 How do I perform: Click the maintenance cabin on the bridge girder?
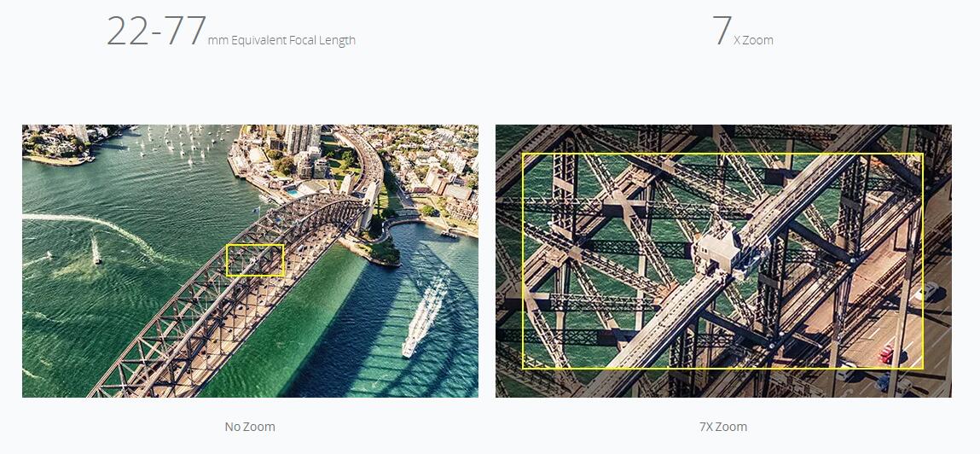pyautogui.click(x=717, y=247)
